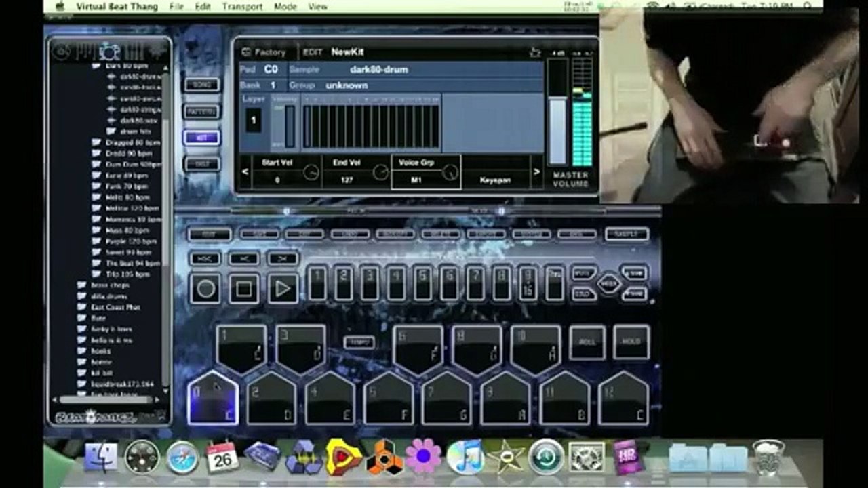Click the Voice Grp knob
This screenshot has width=868, height=488.
click(x=450, y=173)
